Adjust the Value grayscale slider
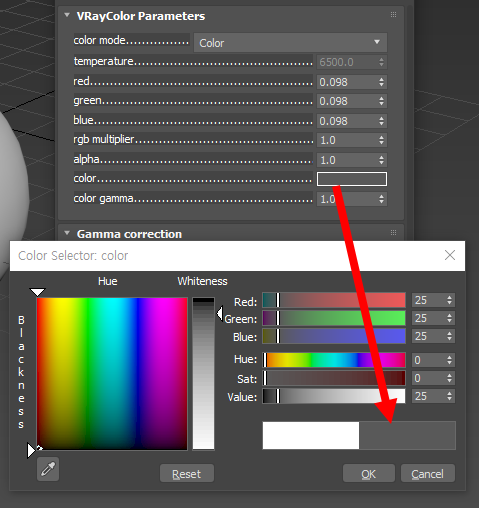The image size is (479, 508). coord(334,396)
